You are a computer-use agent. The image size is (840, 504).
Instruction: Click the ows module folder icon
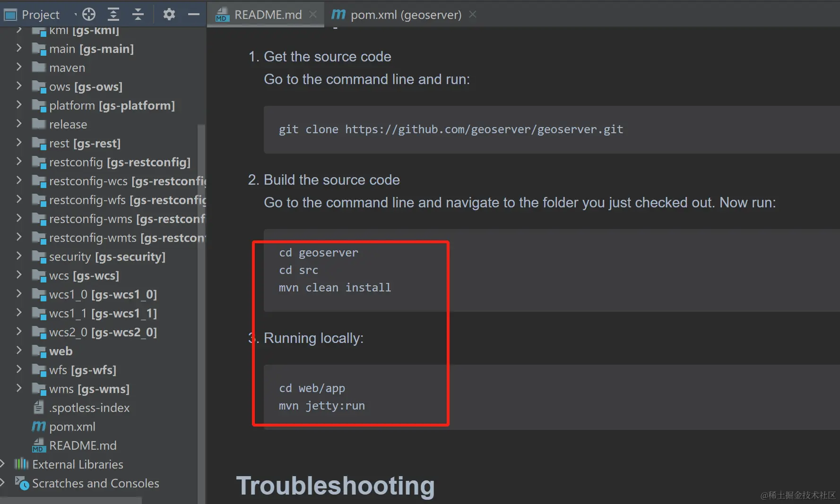39,86
